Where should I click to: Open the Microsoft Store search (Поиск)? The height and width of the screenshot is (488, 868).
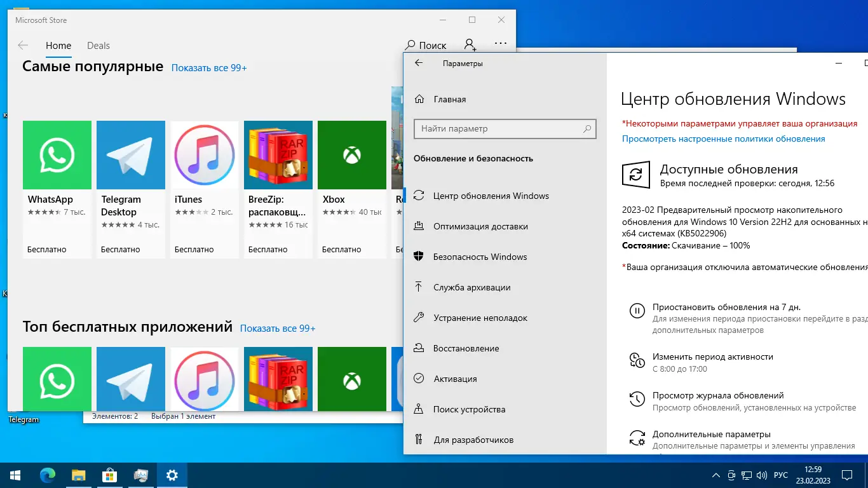pyautogui.click(x=426, y=45)
